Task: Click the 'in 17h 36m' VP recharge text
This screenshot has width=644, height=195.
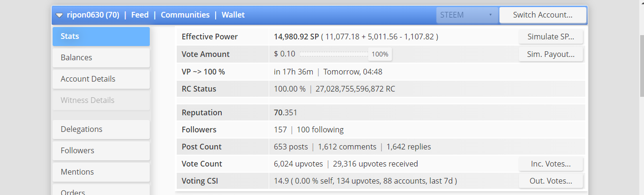Action: coord(294,72)
